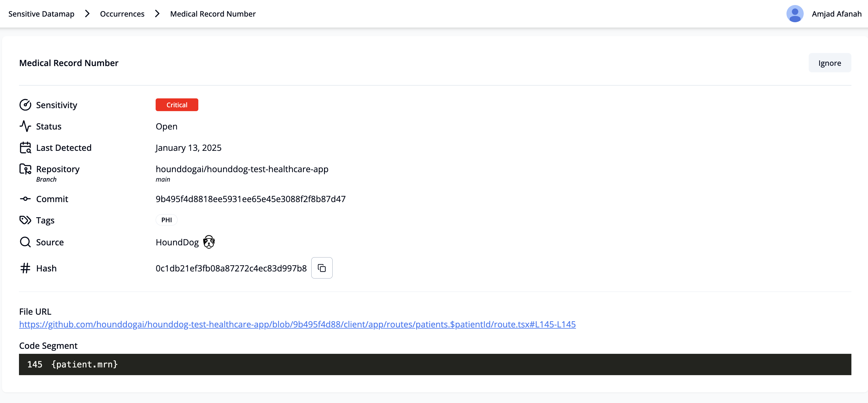Click the 'January 13, 2025' date
This screenshot has height=403, width=868.
coord(188,148)
